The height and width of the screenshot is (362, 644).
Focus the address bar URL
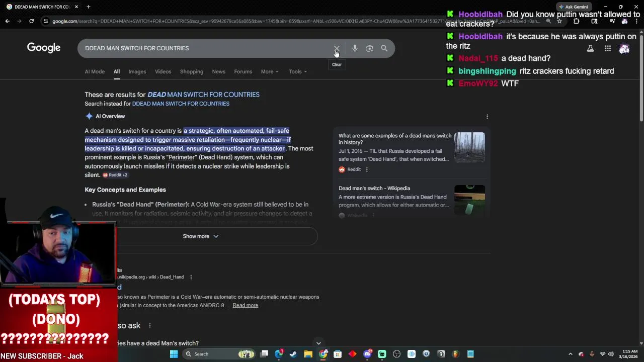[297, 21]
